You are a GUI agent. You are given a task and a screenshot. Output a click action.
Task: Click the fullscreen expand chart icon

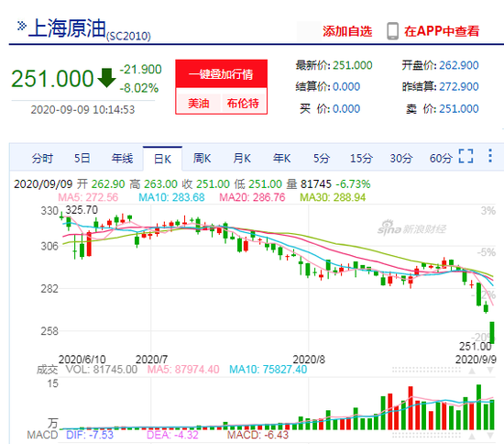click(x=466, y=156)
